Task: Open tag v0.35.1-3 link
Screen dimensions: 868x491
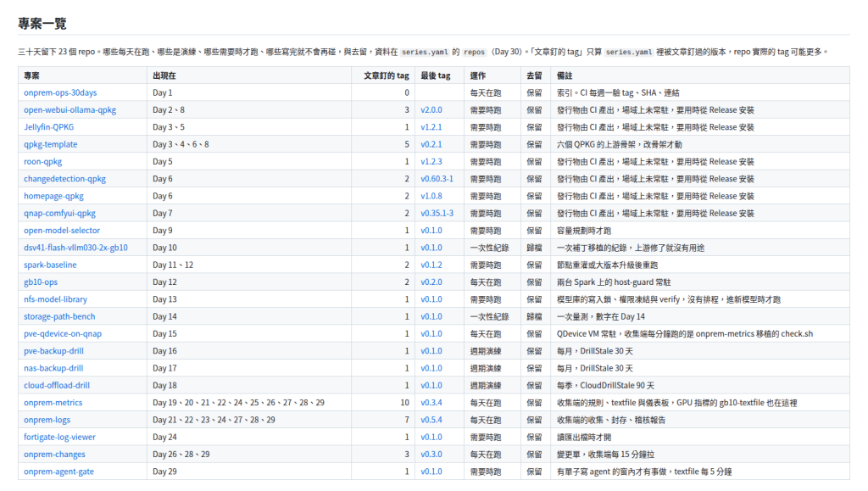Action: [x=437, y=213]
